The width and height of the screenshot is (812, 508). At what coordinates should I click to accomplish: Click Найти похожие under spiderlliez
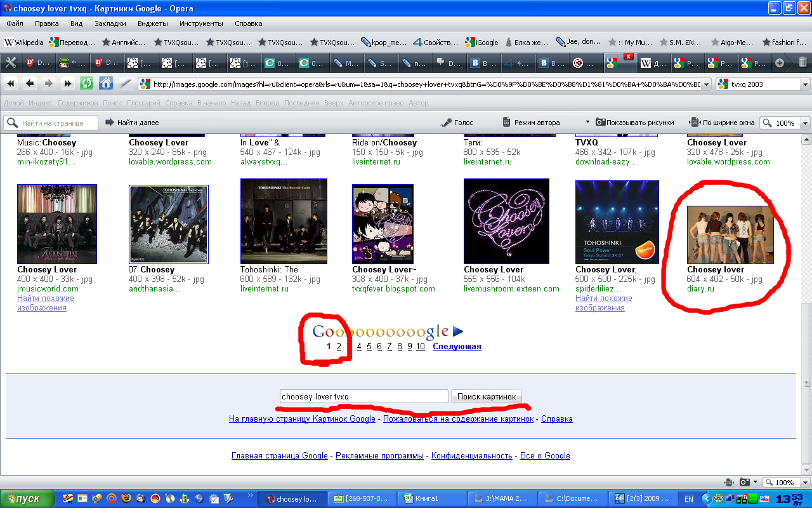pos(604,303)
